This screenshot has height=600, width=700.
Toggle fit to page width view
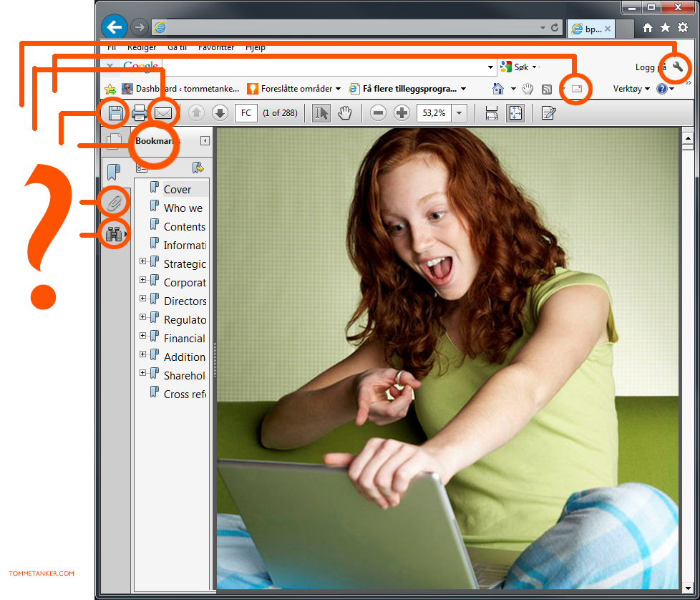[x=491, y=112]
